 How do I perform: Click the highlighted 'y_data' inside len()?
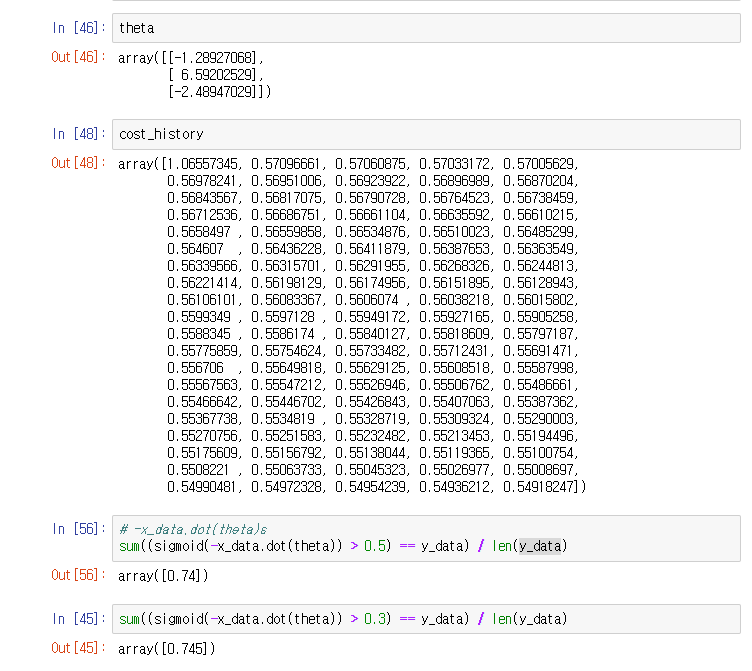540,546
